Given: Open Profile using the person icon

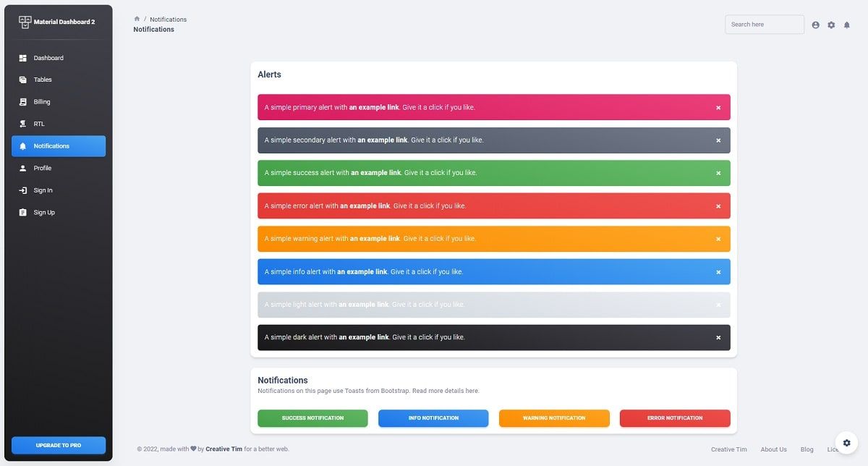Looking at the screenshot, I should (x=24, y=168).
